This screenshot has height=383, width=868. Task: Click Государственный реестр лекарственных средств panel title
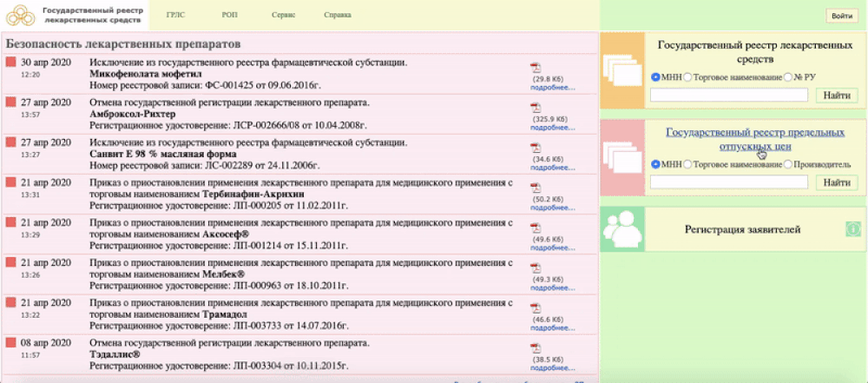point(755,52)
